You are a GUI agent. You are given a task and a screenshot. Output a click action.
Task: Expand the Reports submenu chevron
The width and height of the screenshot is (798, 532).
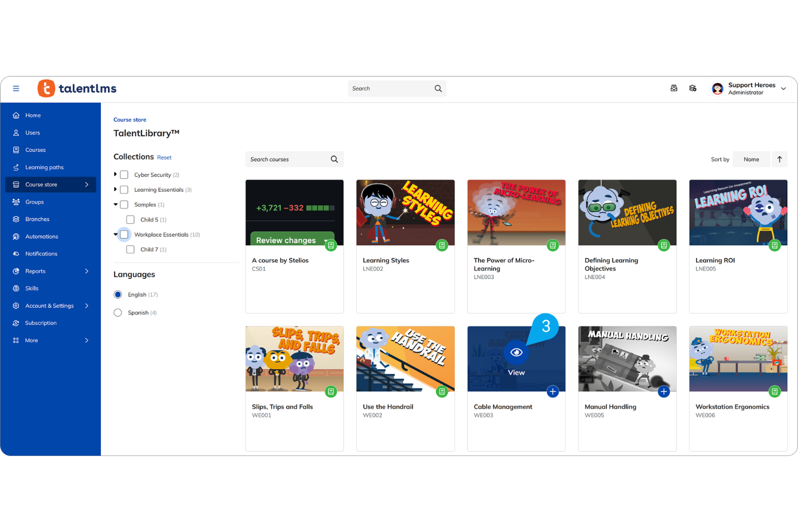[x=86, y=271]
